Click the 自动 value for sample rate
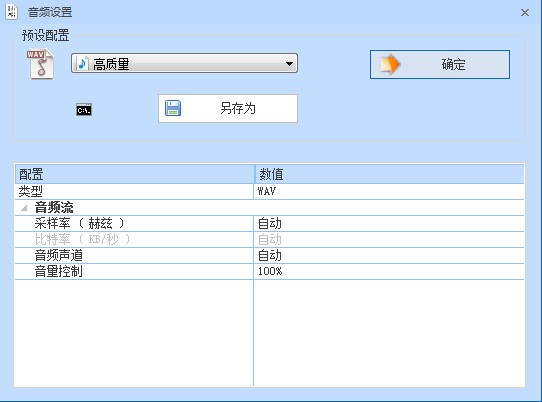 point(270,224)
